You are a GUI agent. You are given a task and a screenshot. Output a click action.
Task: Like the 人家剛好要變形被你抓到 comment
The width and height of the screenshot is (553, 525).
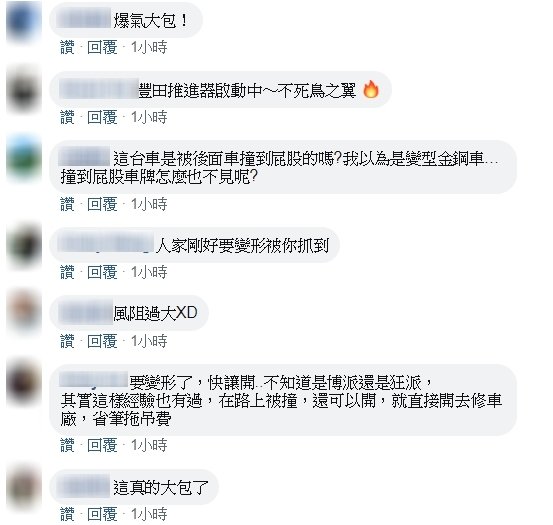[x=67, y=272]
